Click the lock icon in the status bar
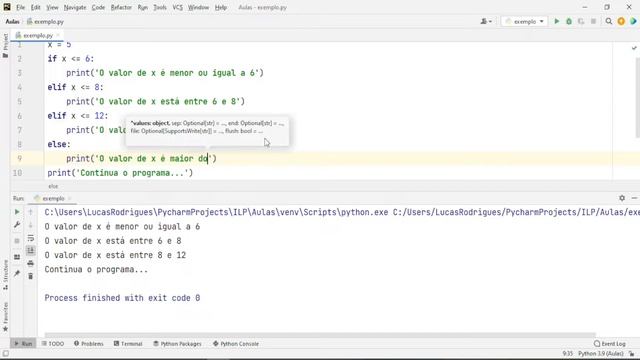640x360 pixels. pyautogui.click(x=632, y=353)
